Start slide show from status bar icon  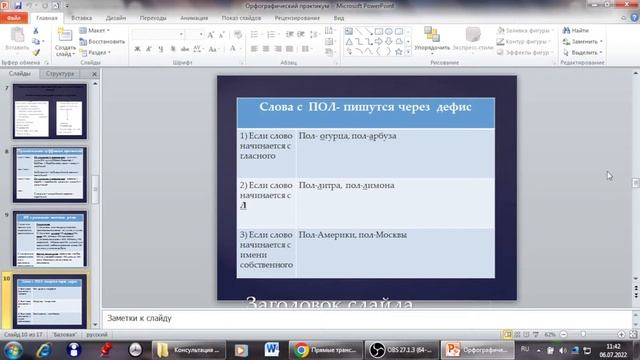pos(536,334)
